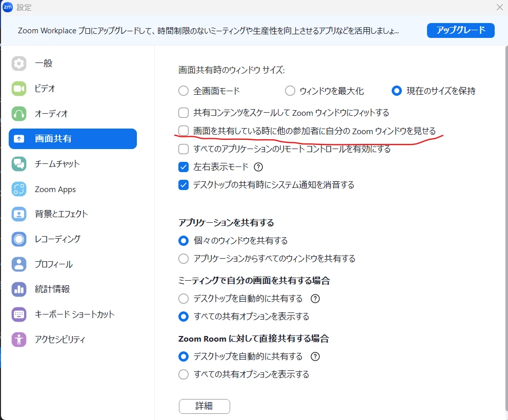508x420 pixels.
Task: Click the settings vertical scrollbar
Action: point(506,228)
